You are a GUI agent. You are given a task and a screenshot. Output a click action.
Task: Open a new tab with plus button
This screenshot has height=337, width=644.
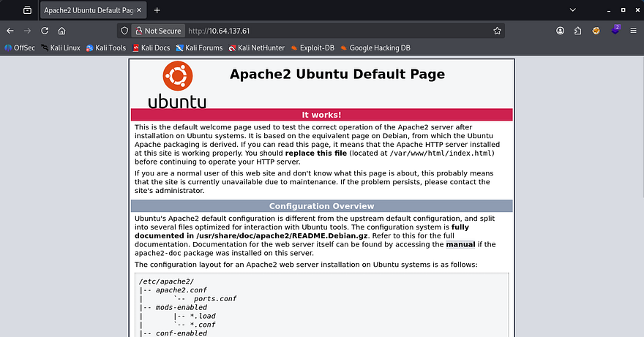pyautogui.click(x=157, y=10)
